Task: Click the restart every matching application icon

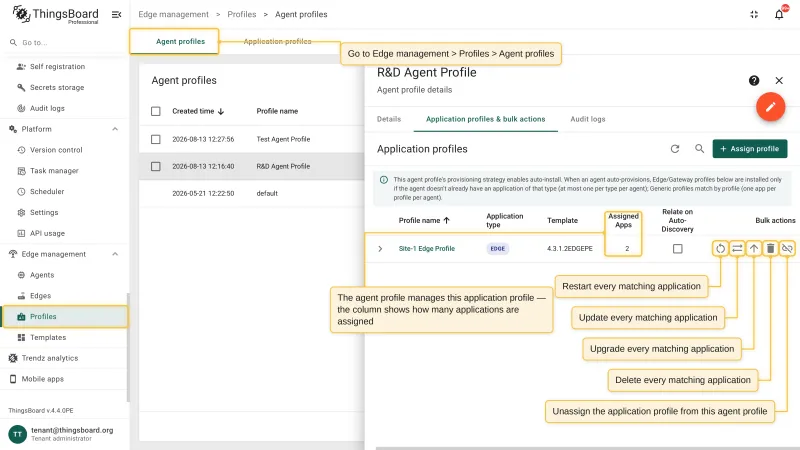Action: click(720, 248)
